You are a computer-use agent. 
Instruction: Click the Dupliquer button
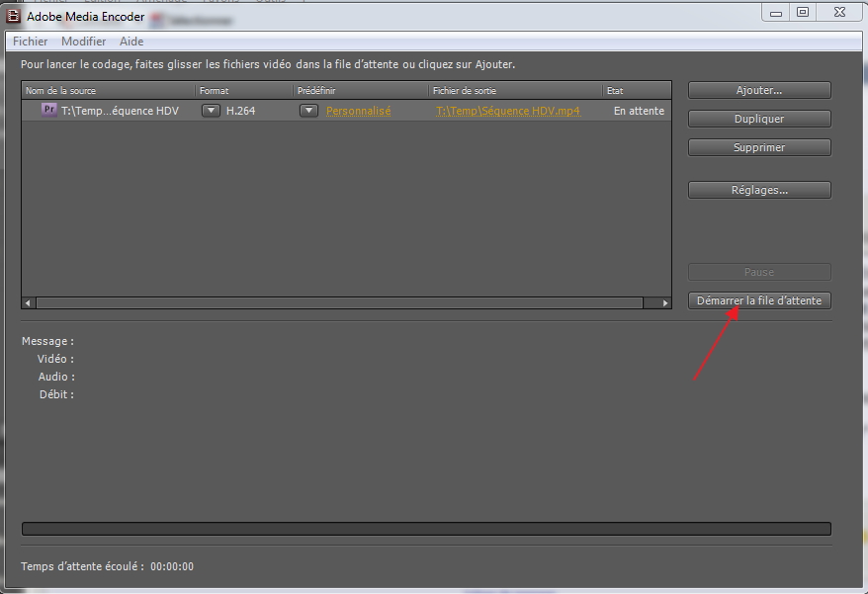coord(759,119)
